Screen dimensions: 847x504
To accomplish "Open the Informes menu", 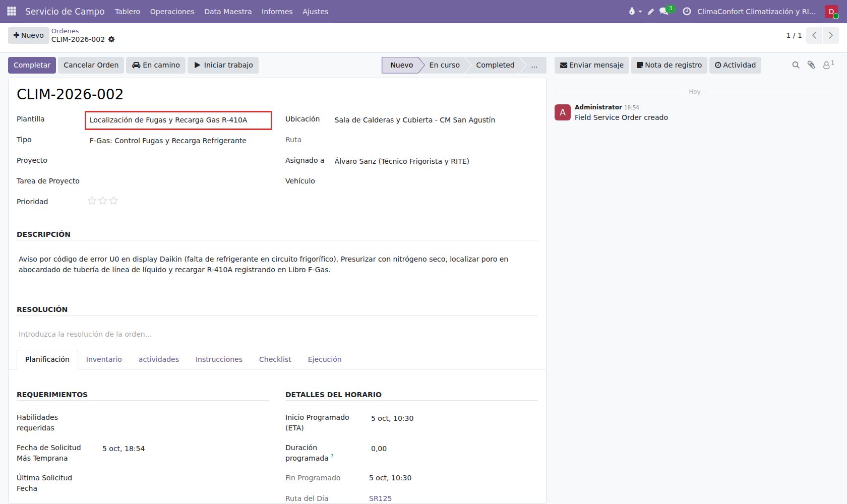I will (277, 11).
